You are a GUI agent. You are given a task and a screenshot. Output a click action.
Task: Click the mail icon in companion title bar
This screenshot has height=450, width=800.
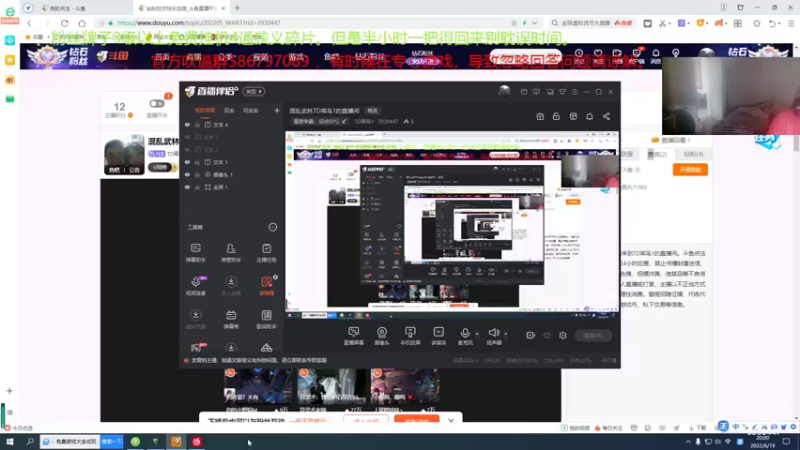point(524,92)
